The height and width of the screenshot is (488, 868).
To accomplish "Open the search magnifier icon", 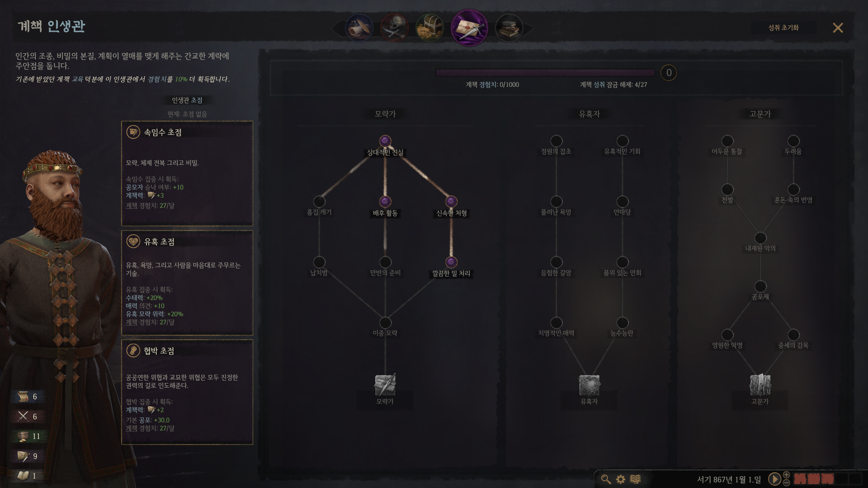I will coord(606,479).
